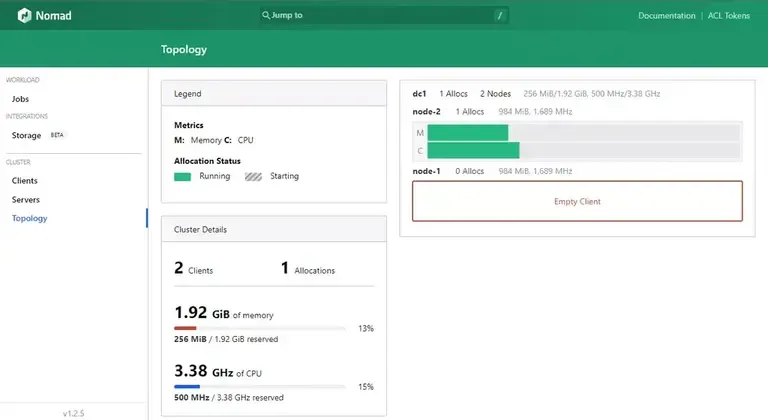The height and width of the screenshot is (420, 768).
Task: Navigate to the Servers page
Action: [x=26, y=200]
